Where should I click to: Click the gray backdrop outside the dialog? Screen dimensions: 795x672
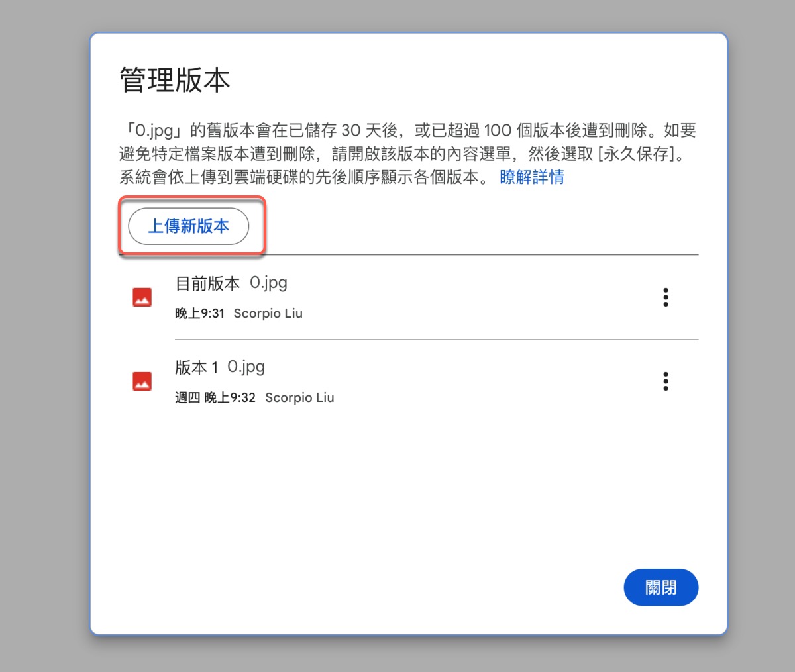point(40,331)
